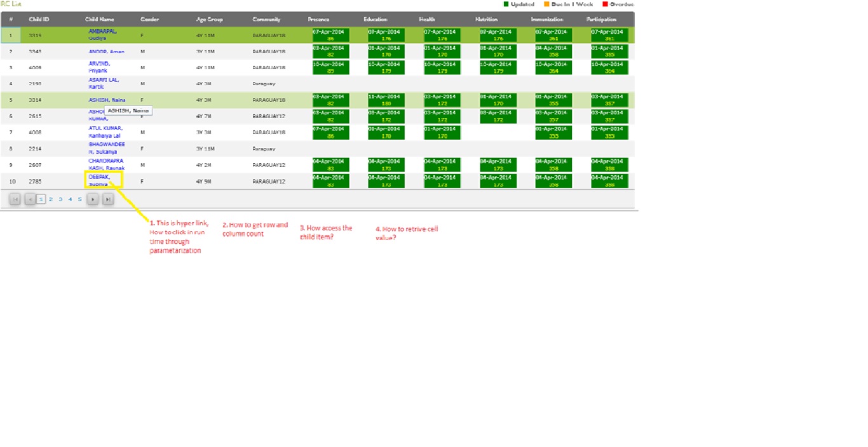
Task: Open the DEEPAK child name link
Action: [99, 180]
